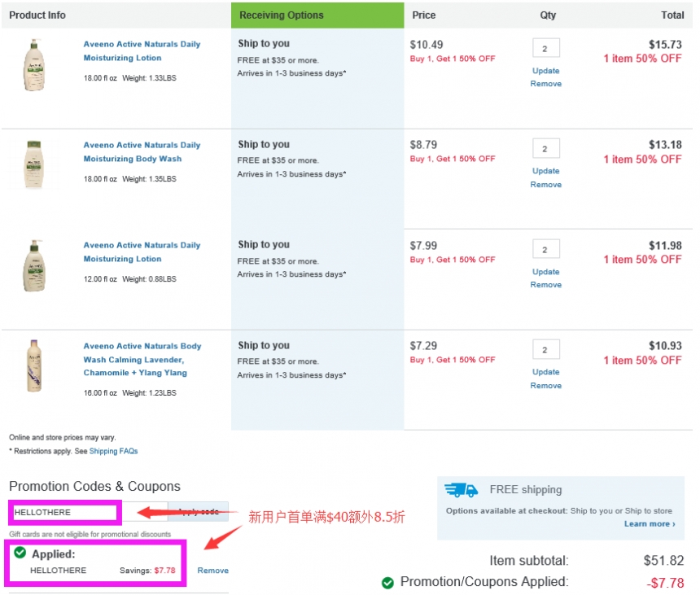Click the FREE shipping truck icon
Viewport: 700px width, 595px height.
click(462, 490)
